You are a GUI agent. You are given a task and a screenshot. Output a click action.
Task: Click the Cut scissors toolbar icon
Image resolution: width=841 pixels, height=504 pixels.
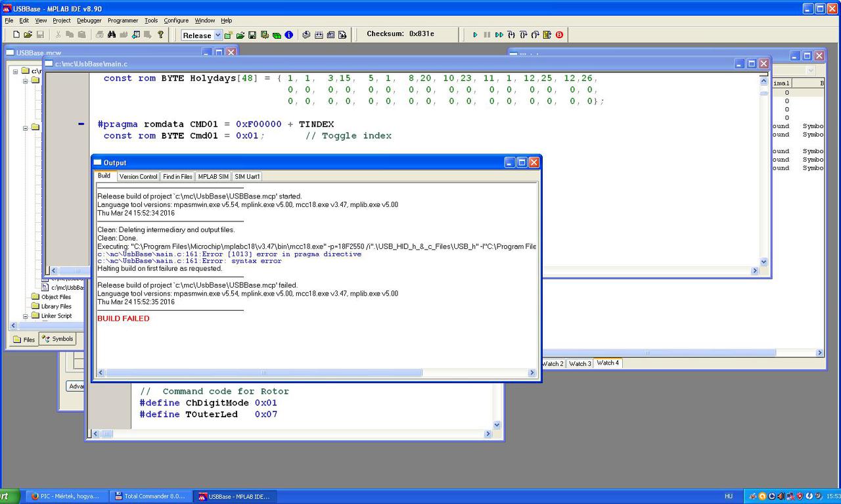click(x=58, y=35)
